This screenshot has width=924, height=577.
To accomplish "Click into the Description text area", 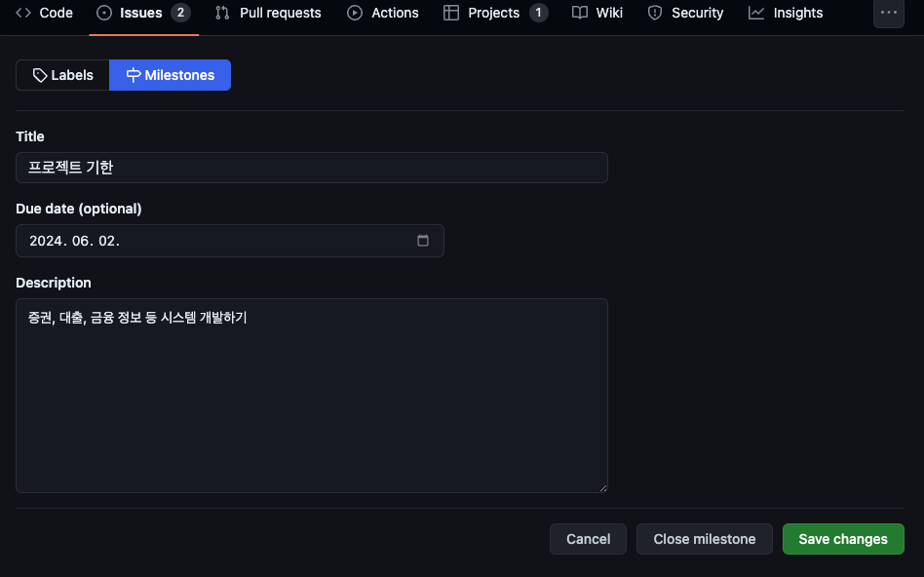I will point(312,396).
